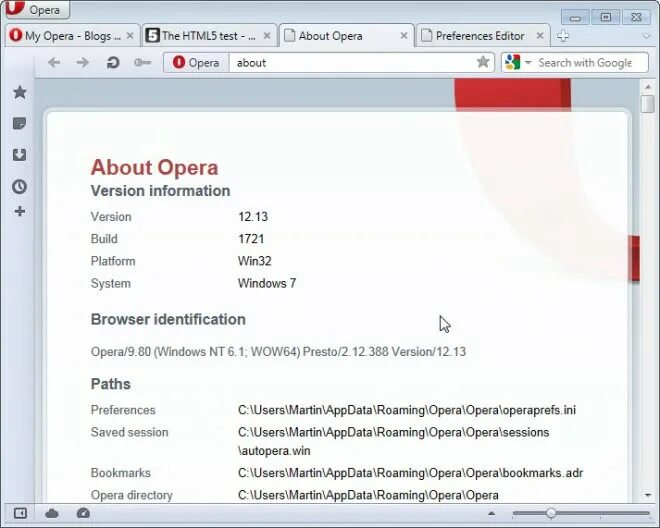
Task: Switch to My Opera - Blogs tab
Action: pyautogui.click(x=72, y=36)
